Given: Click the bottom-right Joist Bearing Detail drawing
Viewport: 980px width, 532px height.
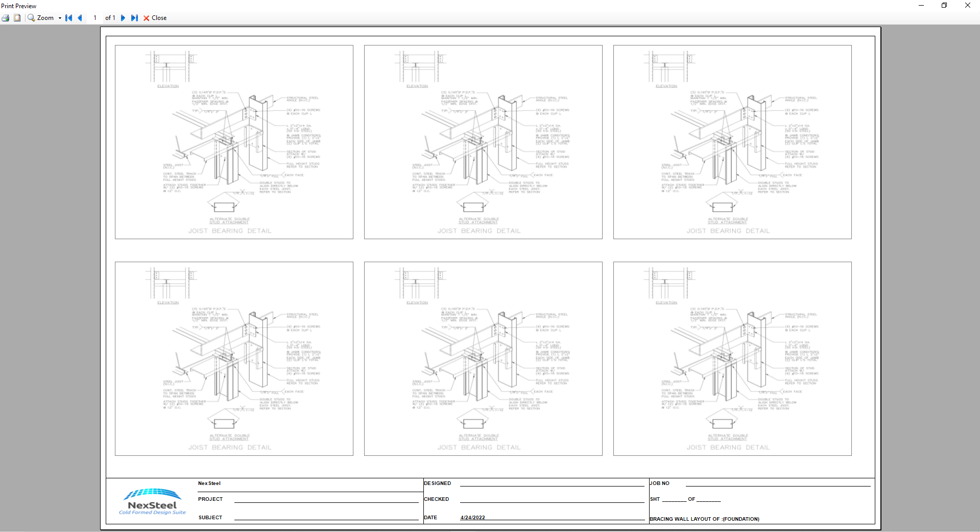Looking at the screenshot, I should pos(732,359).
